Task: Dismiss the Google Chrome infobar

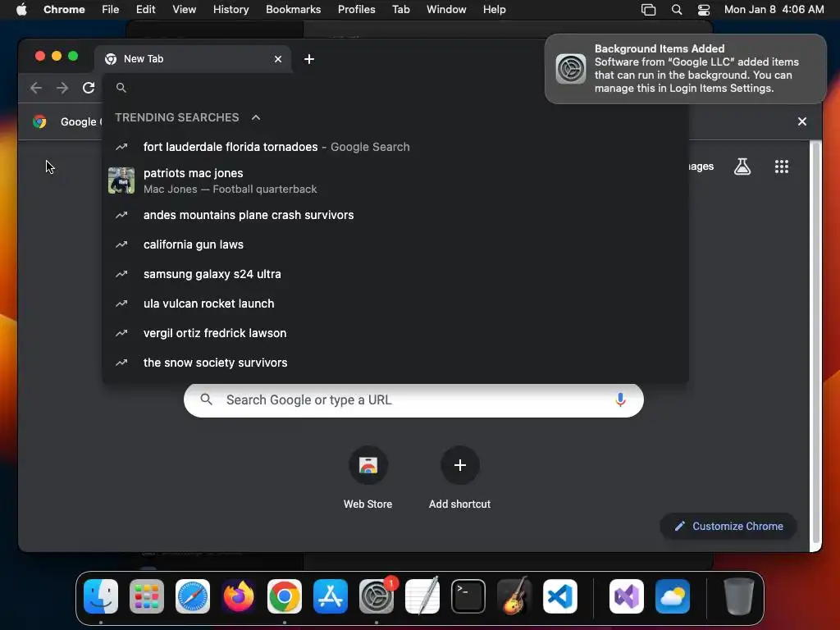Action: point(802,121)
